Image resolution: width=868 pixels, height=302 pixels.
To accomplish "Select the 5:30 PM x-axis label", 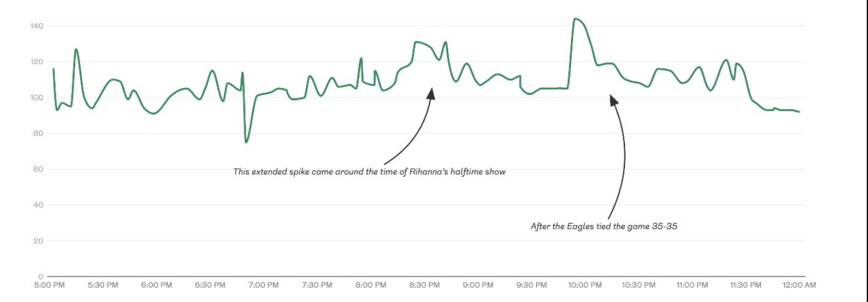I will coord(103,285).
